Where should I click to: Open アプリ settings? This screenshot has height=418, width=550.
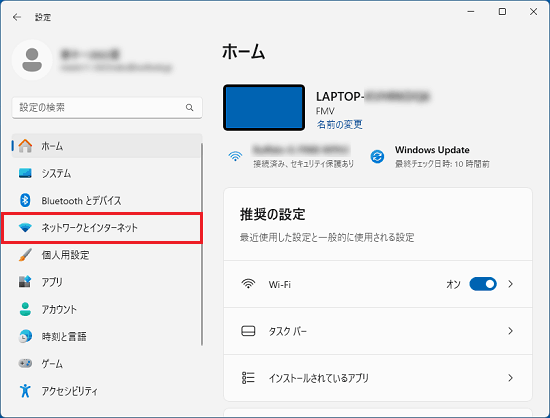(x=107, y=282)
